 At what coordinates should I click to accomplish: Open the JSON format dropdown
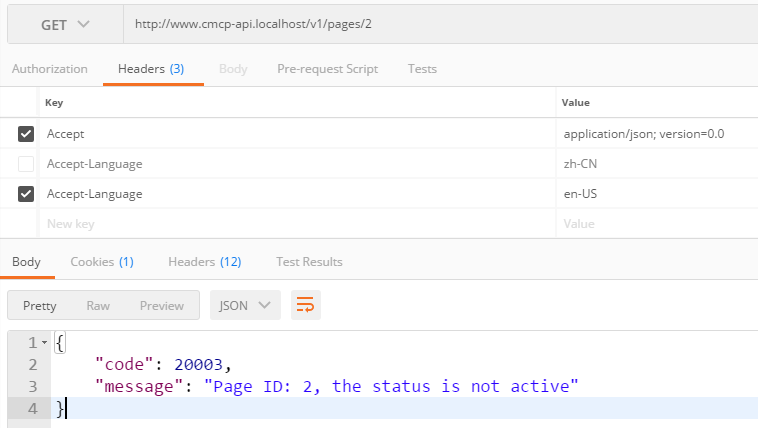pos(245,305)
